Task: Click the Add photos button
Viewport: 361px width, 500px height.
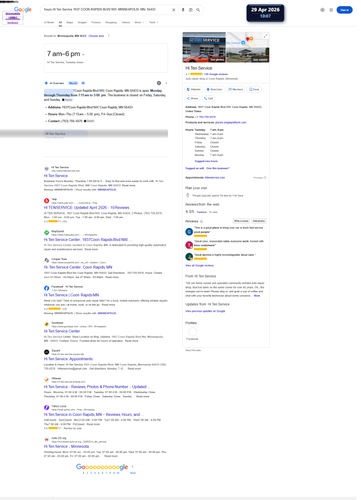Action: [259, 221]
